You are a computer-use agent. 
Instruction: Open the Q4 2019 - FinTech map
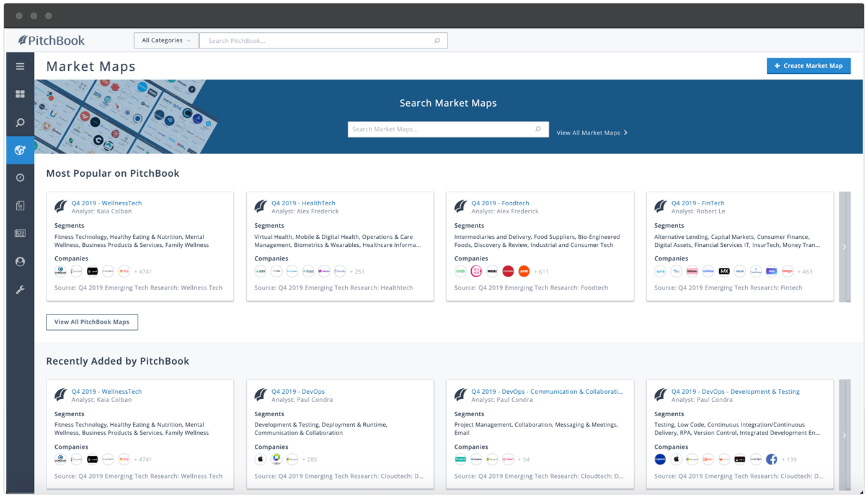pos(698,203)
